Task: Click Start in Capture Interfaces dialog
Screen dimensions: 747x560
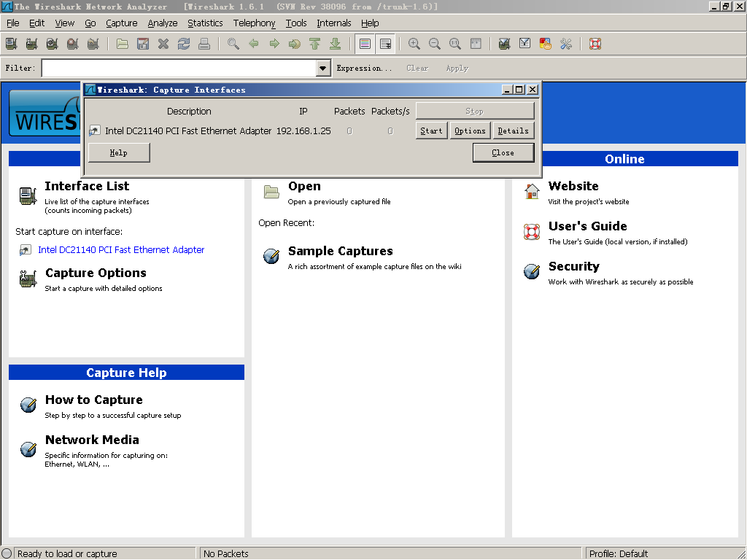Action: [x=432, y=131]
